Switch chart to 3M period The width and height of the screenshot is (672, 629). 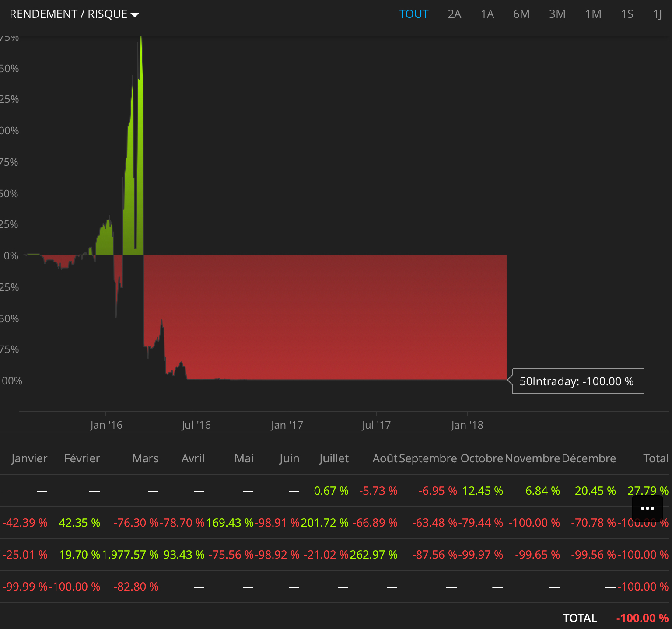(557, 14)
